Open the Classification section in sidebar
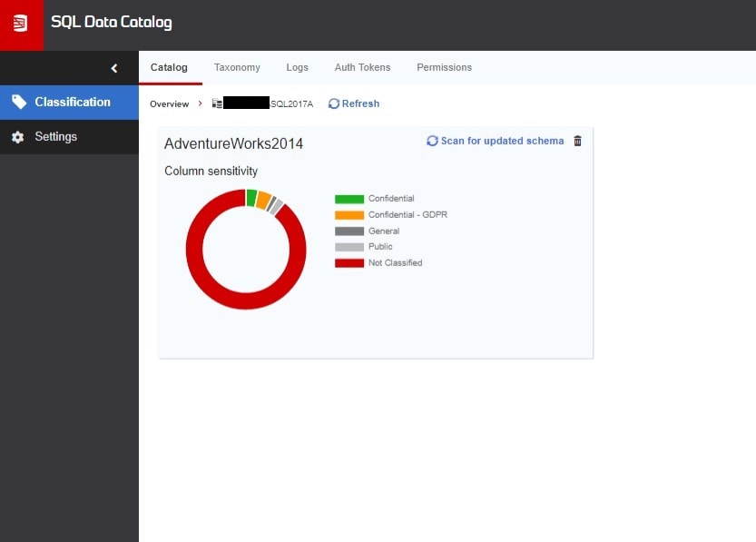 tap(69, 103)
